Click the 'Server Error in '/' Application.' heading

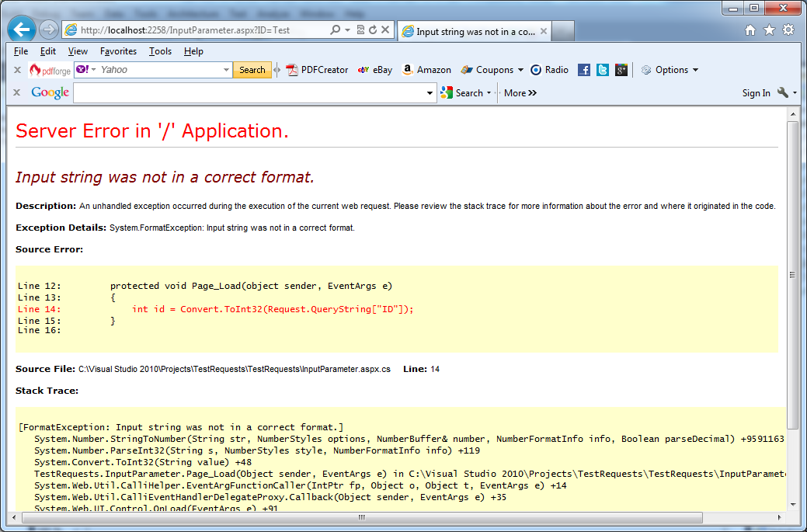click(151, 130)
